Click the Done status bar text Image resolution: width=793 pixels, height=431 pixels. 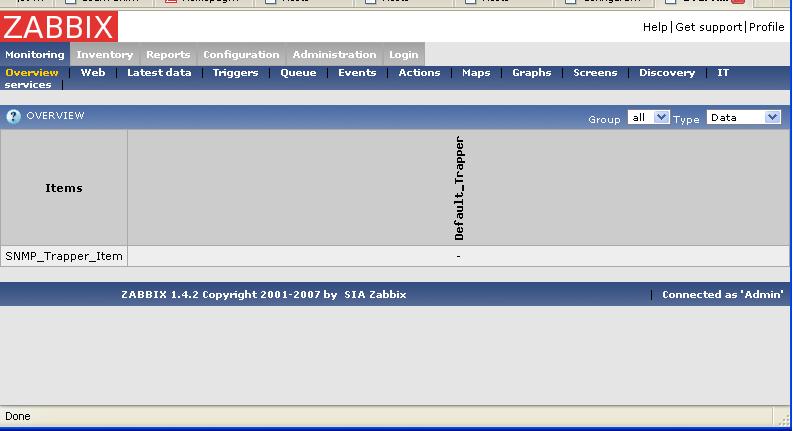point(18,416)
